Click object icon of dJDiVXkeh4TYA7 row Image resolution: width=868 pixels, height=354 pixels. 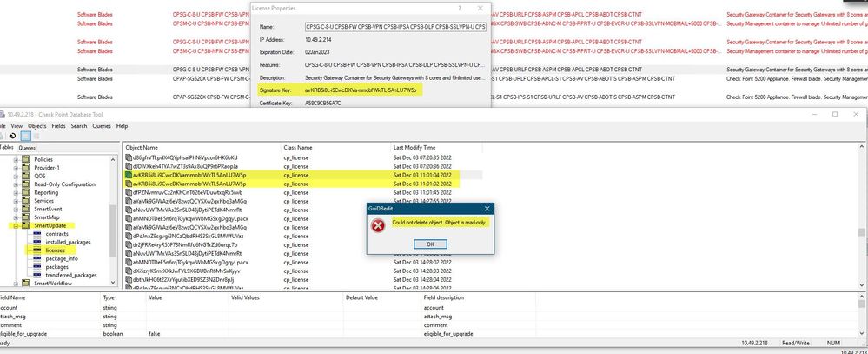click(x=129, y=166)
